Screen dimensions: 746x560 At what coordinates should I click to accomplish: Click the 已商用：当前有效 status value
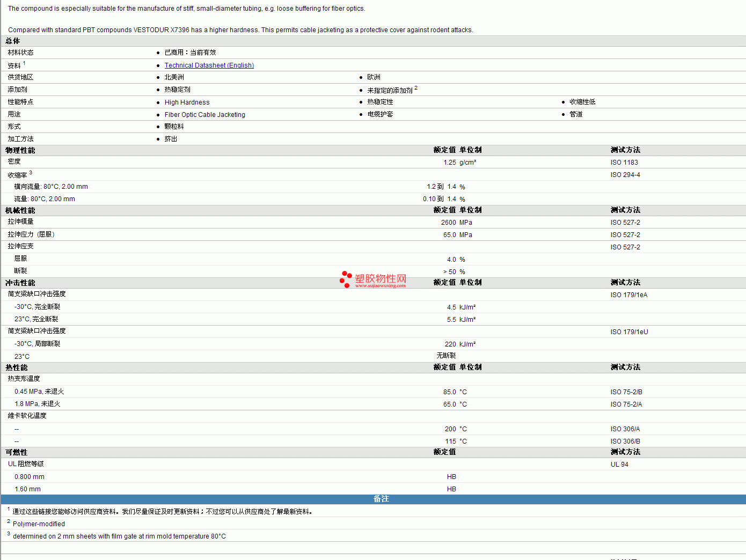(x=190, y=53)
